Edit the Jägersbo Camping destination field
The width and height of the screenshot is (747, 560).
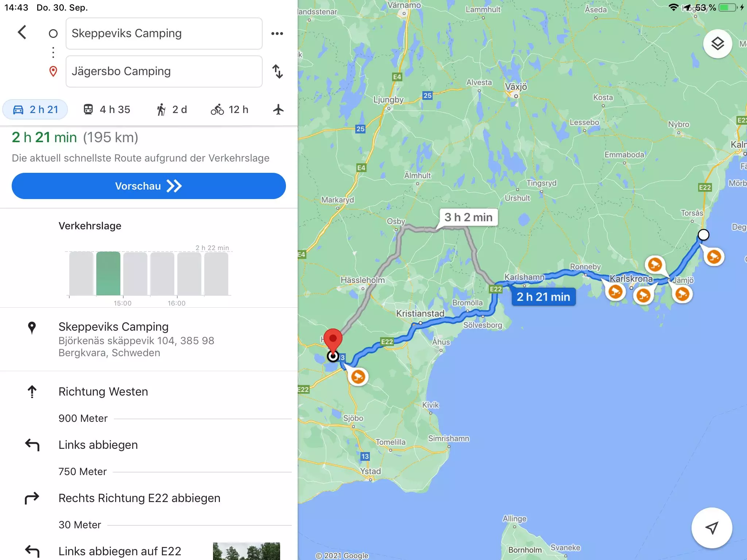pyautogui.click(x=164, y=71)
